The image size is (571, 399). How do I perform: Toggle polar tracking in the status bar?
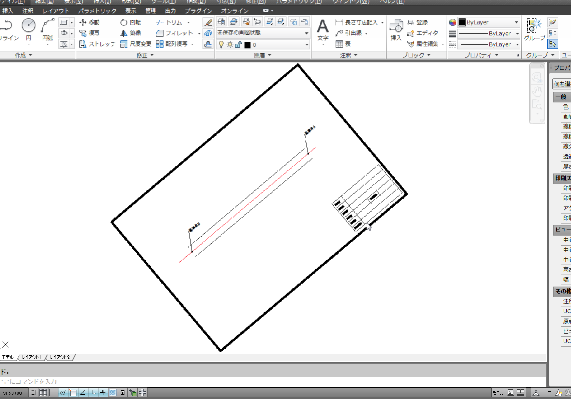[83, 393]
